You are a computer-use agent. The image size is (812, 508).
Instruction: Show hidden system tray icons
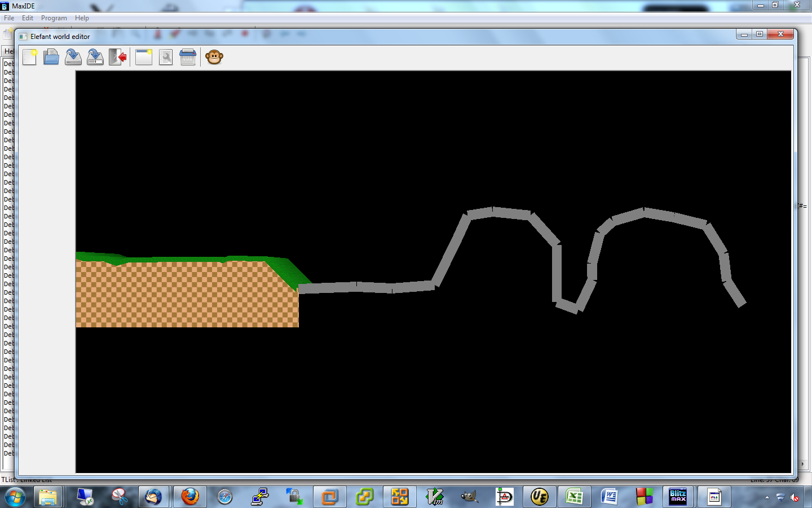click(767, 497)
